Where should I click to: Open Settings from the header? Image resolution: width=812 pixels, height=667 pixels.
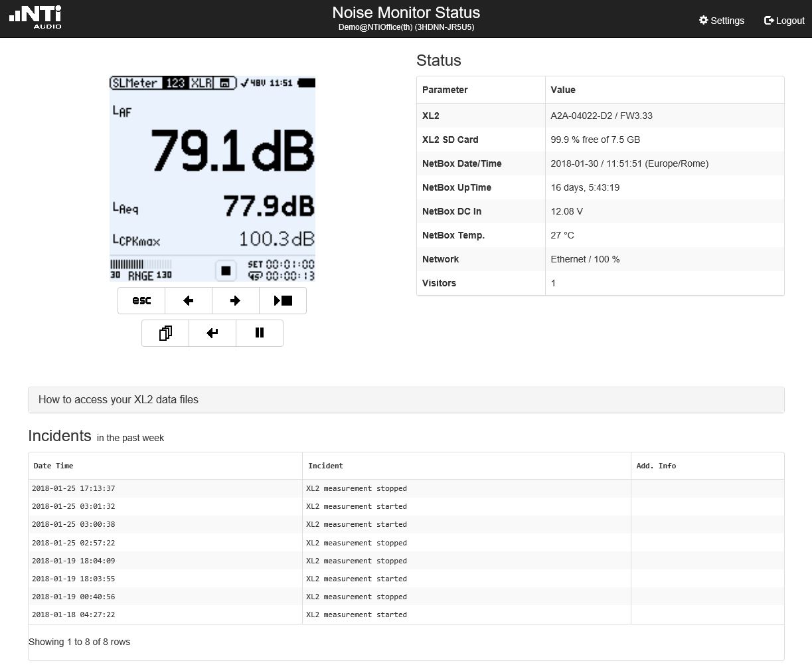tap(721, 21)
